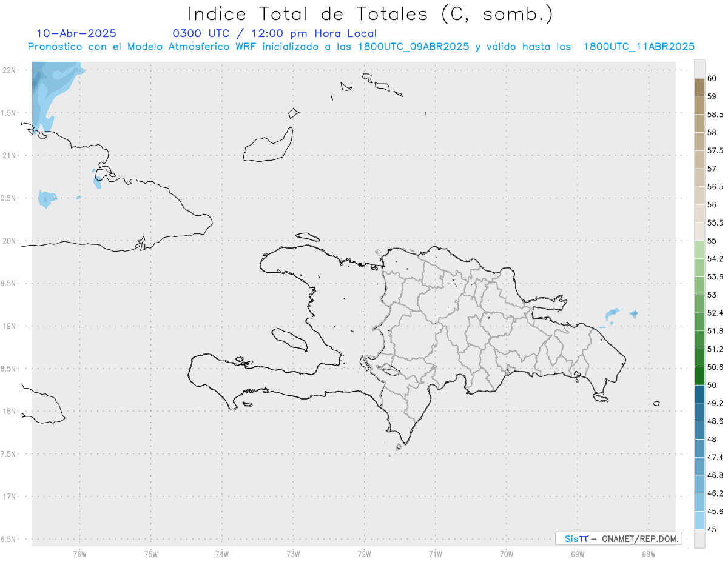Click the '53' colorbar label
This screenshot has height=562, width=728.
click(x=712, y=295)
